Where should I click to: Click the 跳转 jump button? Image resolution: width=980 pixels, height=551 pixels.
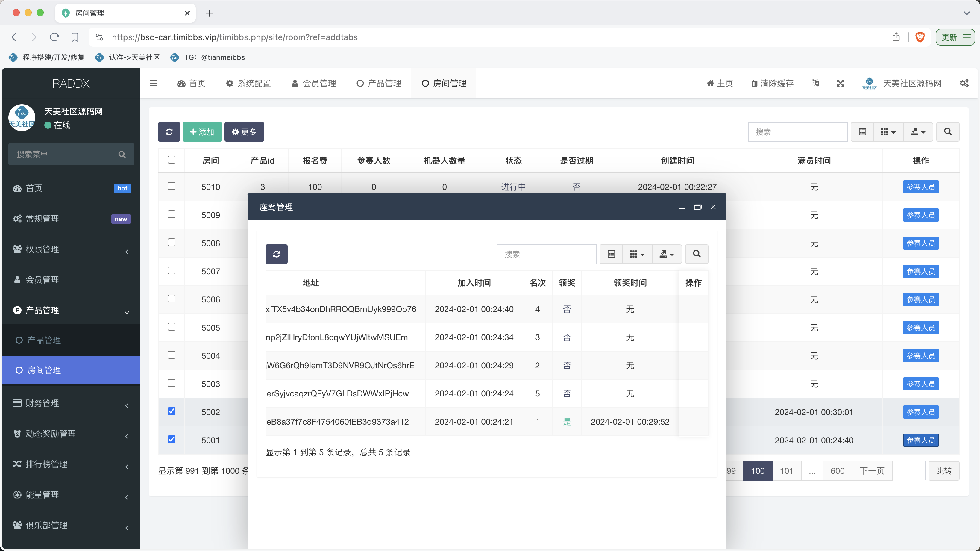tap(944, 471)
